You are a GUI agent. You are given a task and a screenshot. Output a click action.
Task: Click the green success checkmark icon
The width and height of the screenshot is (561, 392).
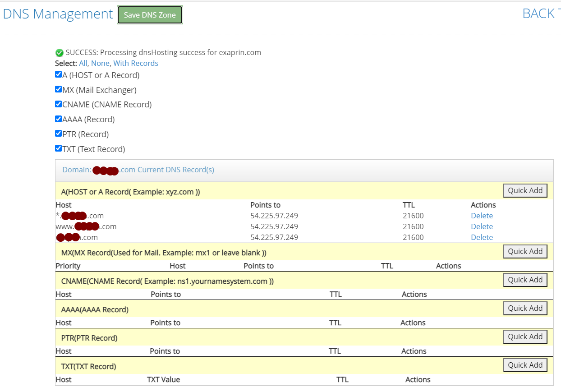pos(59,53)
